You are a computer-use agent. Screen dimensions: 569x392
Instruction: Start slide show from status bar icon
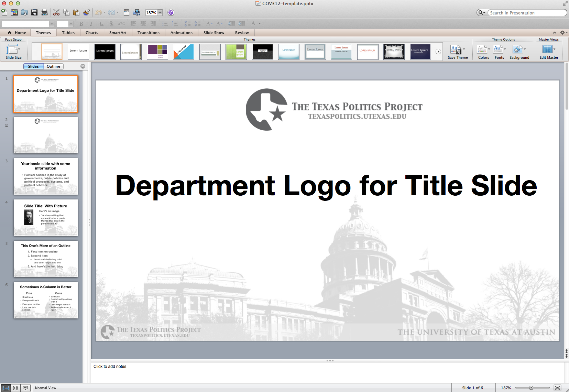pyautogui.click(x=25, y=388)
